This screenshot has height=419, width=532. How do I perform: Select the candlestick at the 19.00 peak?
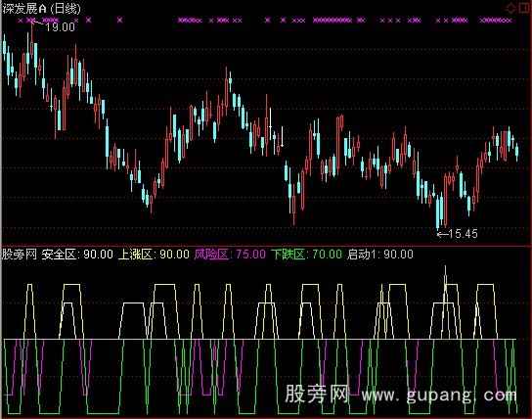[32, 40]
